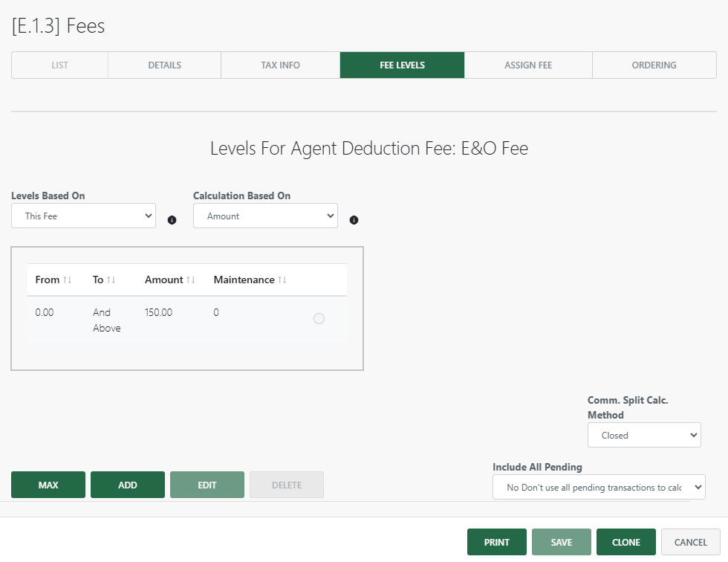This screenshot has width=728, height=562.
Task: Clone the current fee configuration
Action: point(625,542)
